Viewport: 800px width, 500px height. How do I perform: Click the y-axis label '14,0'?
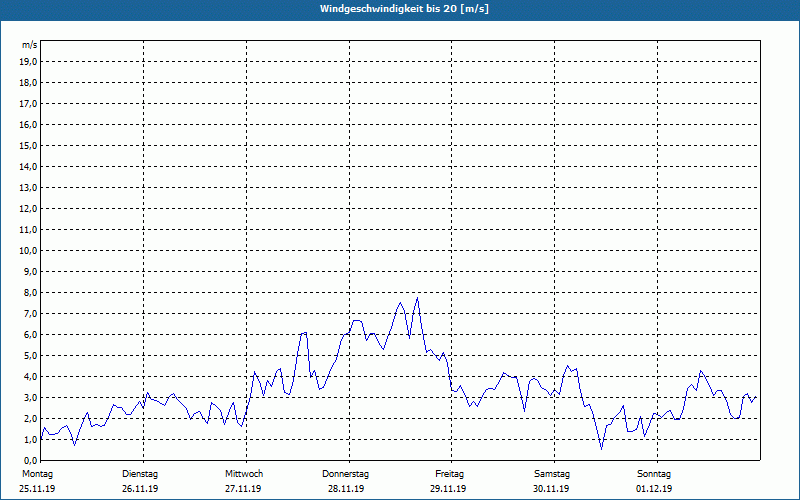(x=28, y=166)
